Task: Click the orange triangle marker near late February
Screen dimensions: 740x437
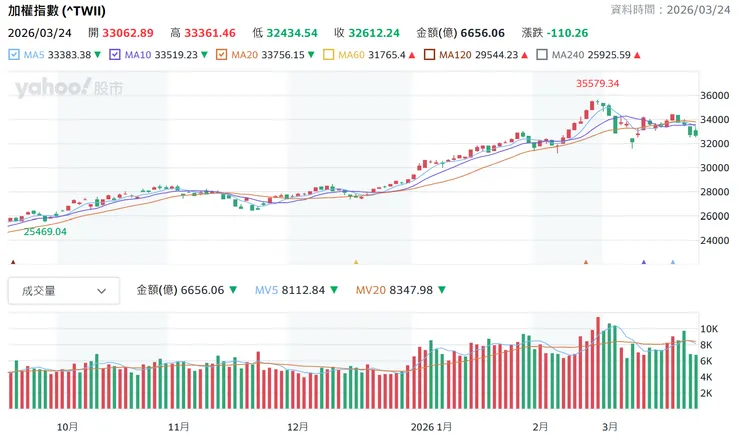Action: tap(586, 262)
